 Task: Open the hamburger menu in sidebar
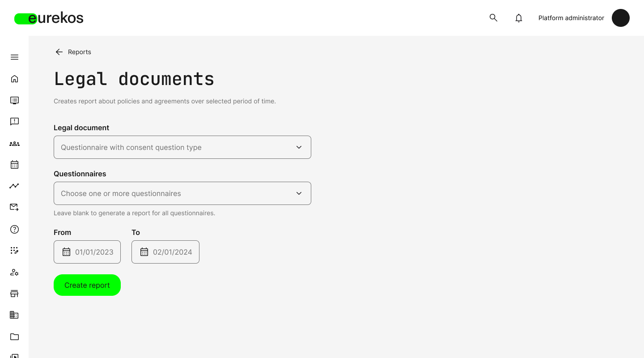pyautogui.click(x=14, y=57)
